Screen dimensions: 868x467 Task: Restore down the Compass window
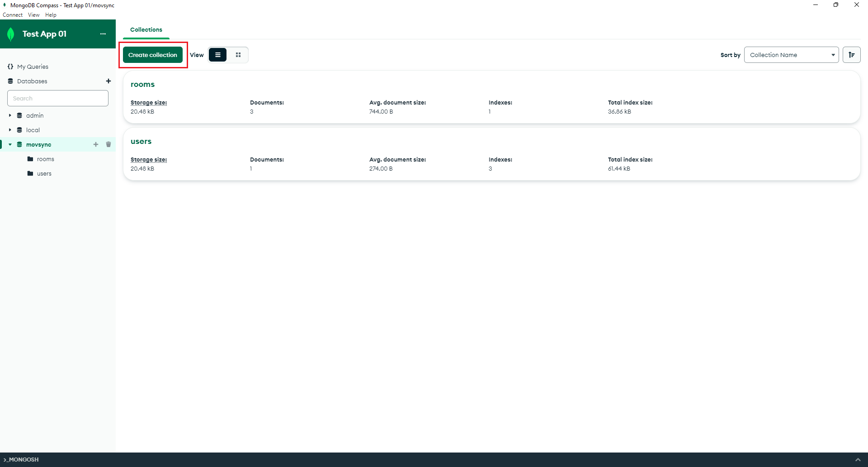(836, 5)
